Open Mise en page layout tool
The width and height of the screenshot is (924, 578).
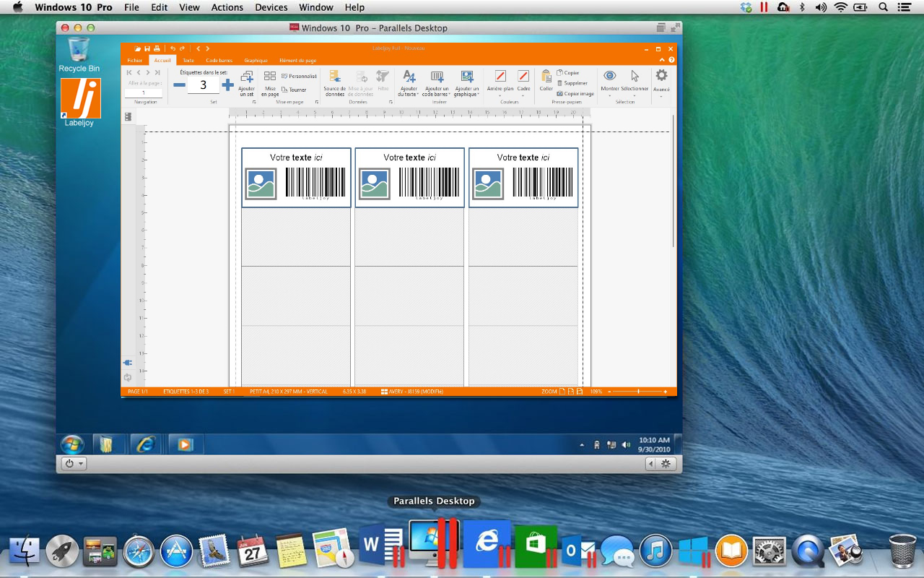click(x=269, y=84)
